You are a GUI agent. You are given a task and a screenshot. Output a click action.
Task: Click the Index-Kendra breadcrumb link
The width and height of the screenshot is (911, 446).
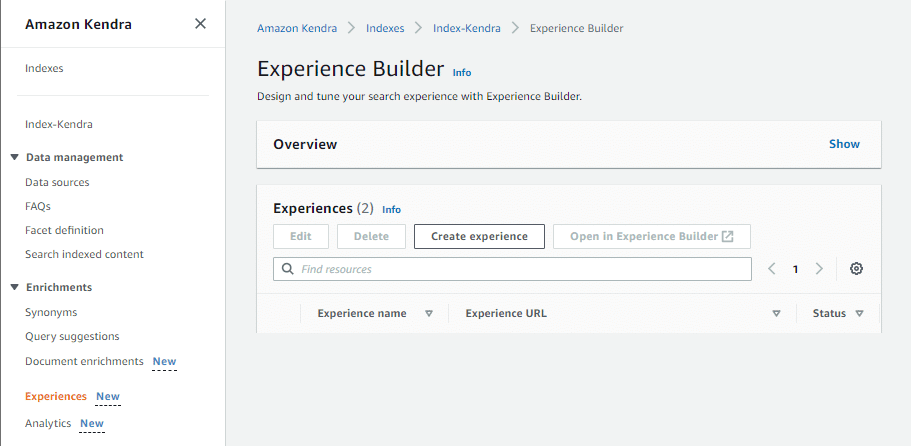[x=467, y=28]
